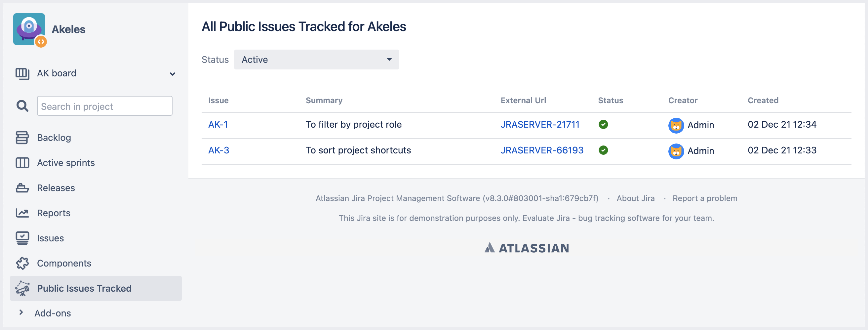Click the green status check for AK-3
This screenshot has width=868, height=330.
604,150
